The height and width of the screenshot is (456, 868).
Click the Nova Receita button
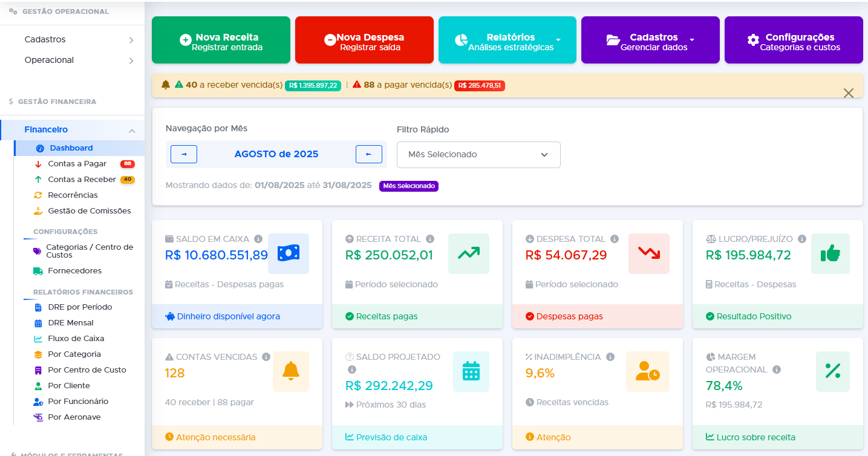tap(221, 40)
